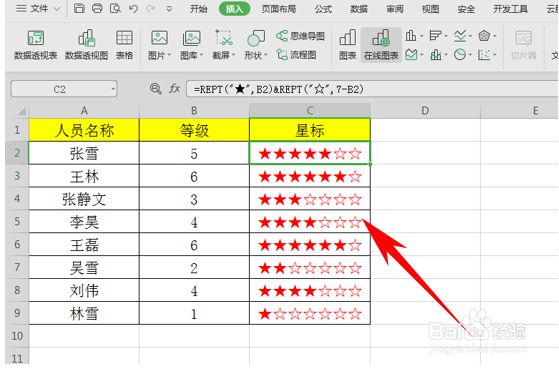The width and height of the screenshot is (559, 368).
Task: Insert a 数据透视表 pivot table
Action: click(x=36, y=45)
